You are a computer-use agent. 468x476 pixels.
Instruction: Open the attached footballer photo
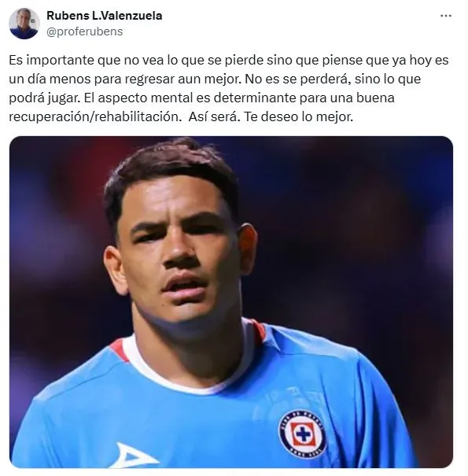pos(231,302)
